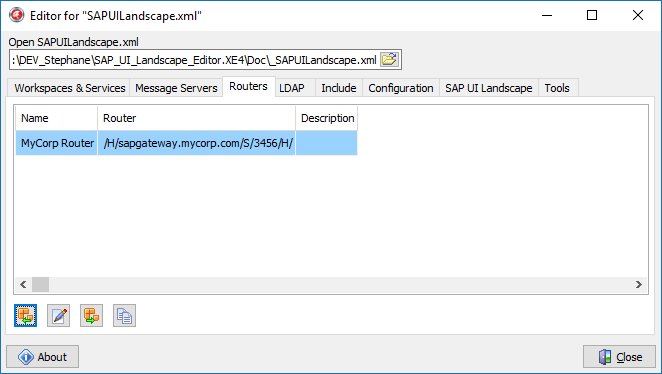This screenshot has height=374, width=662.
Task: Switch to SAP UI Landscape tab
Action: click(x=488, y=88)
